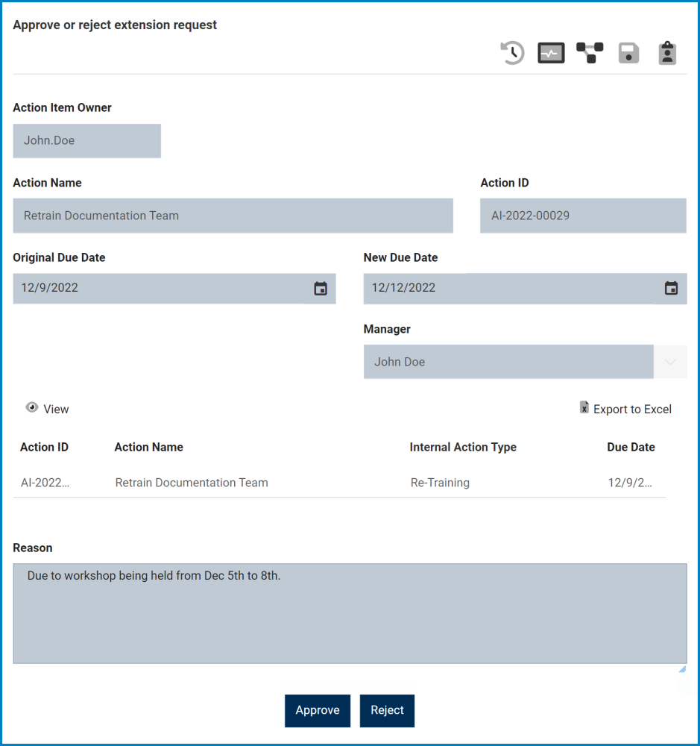
Task: Click the Action ID column header
Action: (x=45, y=447)
